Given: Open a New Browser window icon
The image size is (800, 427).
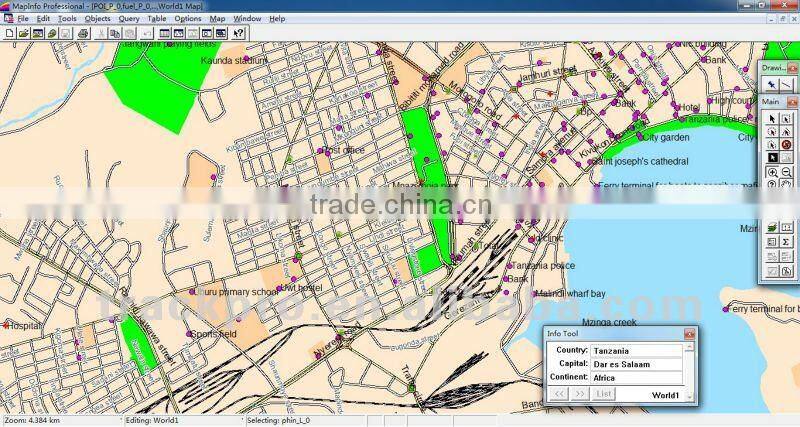Looking at the screenshot, I should (164, 34).
